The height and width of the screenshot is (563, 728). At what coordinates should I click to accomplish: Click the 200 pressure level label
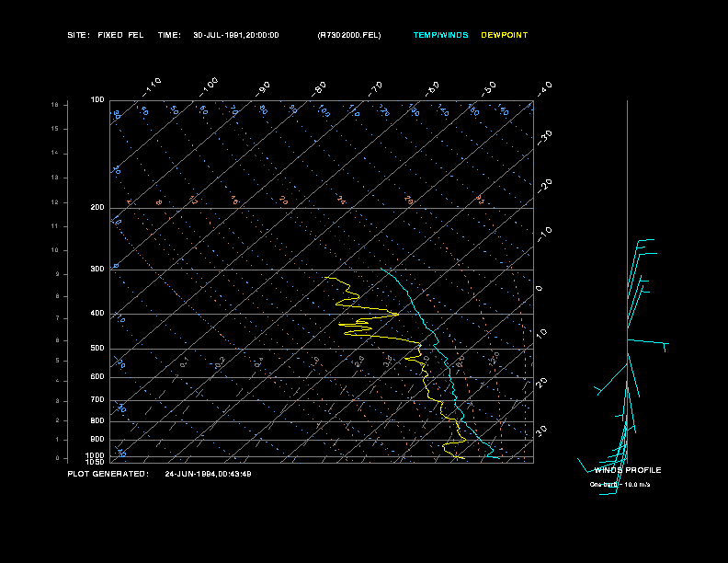point(97,207)
